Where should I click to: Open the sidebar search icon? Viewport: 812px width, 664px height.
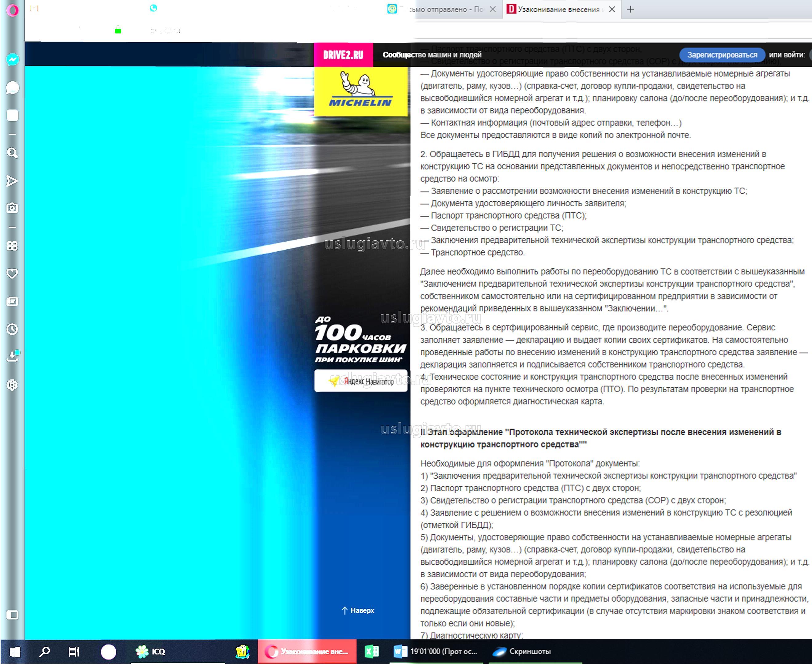click(12, 153)
